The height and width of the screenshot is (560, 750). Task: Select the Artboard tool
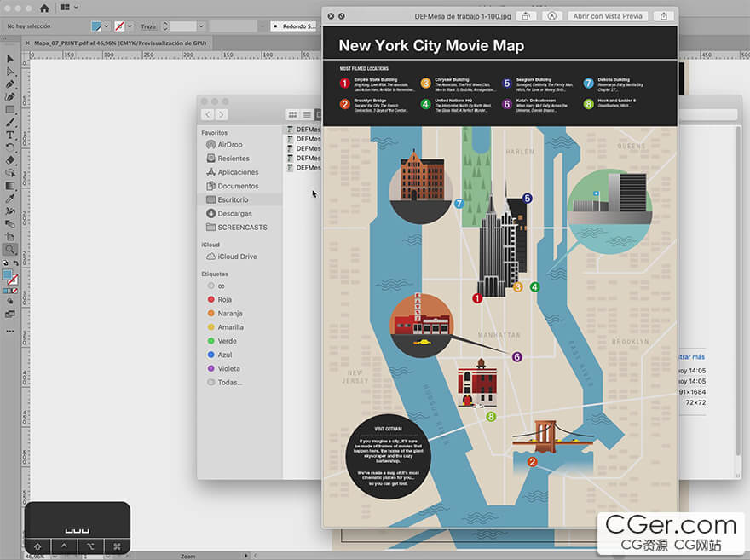pyautogui.click(x=10, y=237)
